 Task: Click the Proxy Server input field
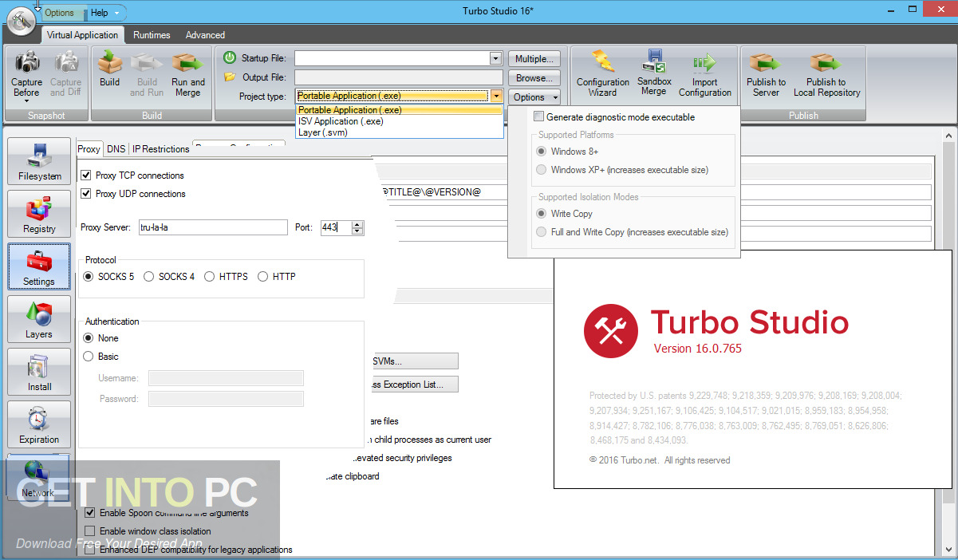point(213,227)
